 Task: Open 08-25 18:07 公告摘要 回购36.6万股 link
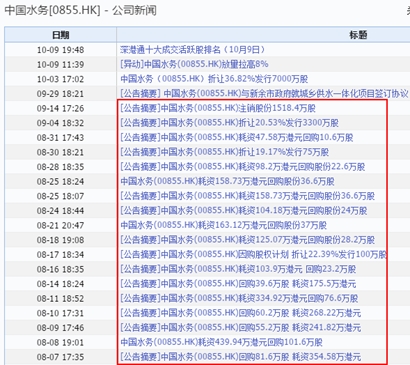[247, 196]
